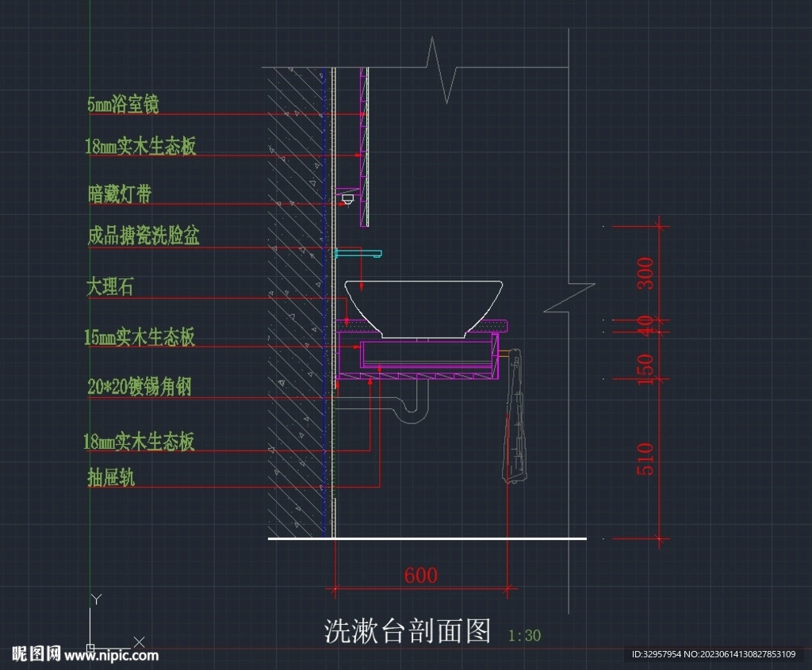This screenshot has height=670, width=812.
Task: Click the '600' horizontal dimension text
Action: 421,576
